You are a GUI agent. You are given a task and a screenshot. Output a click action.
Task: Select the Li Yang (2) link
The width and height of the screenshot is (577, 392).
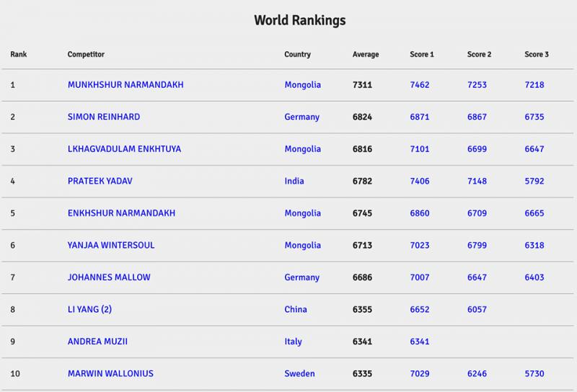click(x=89, y=310)
